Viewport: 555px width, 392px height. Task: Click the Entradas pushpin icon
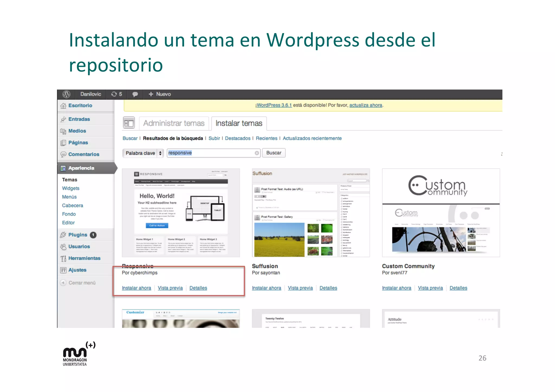point(63,119)
